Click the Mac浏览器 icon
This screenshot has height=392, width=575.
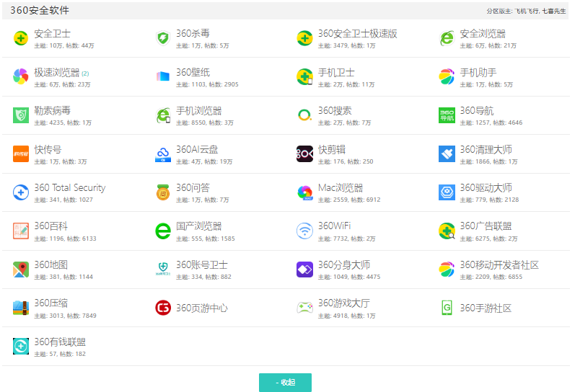(304, 192)
